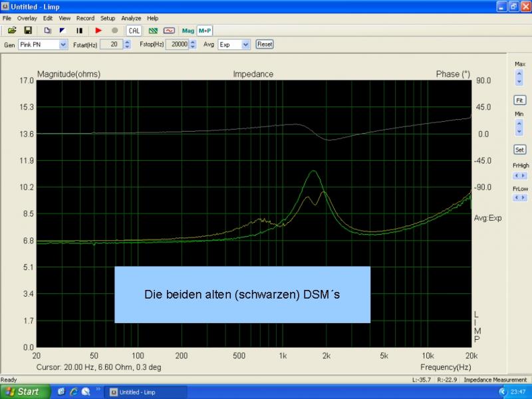The height and width of the screenshot is (399, 532).
Task: Click the Save floppy disk icon
Action: point(28,31)
